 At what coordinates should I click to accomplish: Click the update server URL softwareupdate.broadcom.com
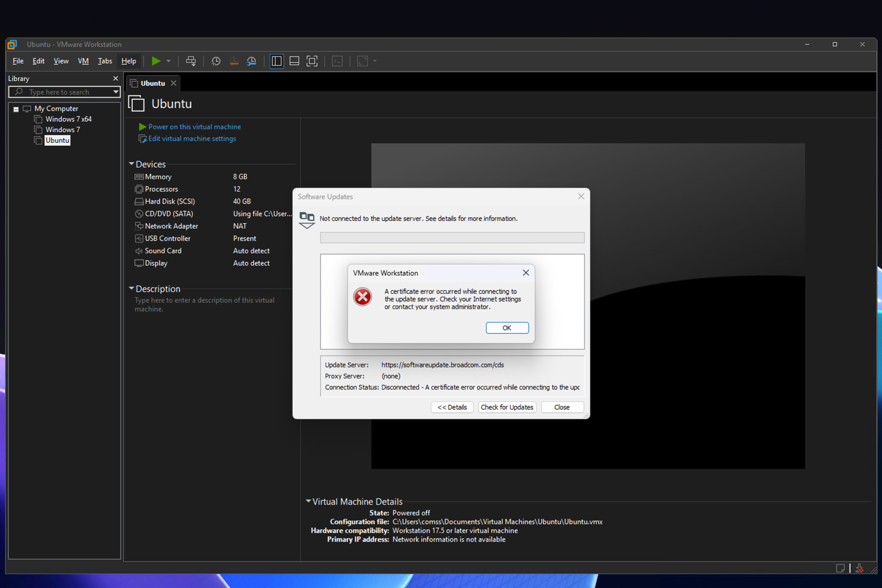(443, 365)
